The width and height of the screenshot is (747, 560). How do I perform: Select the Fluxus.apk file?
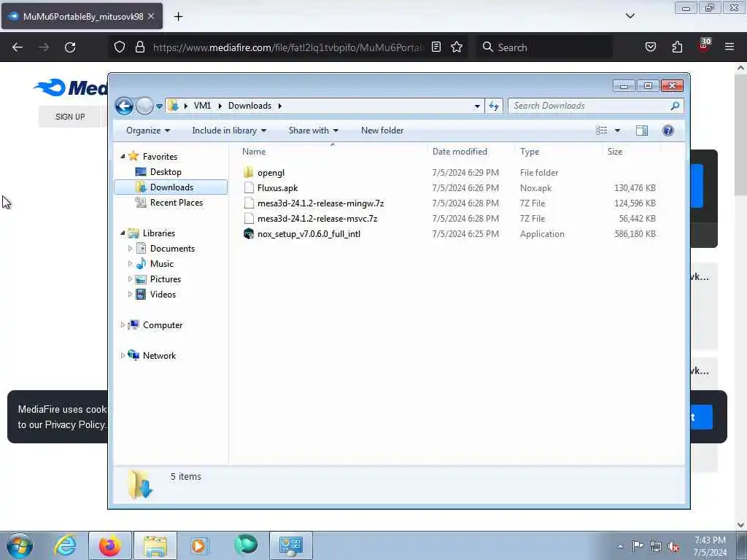pyautogui.click(x=277, y=188)
